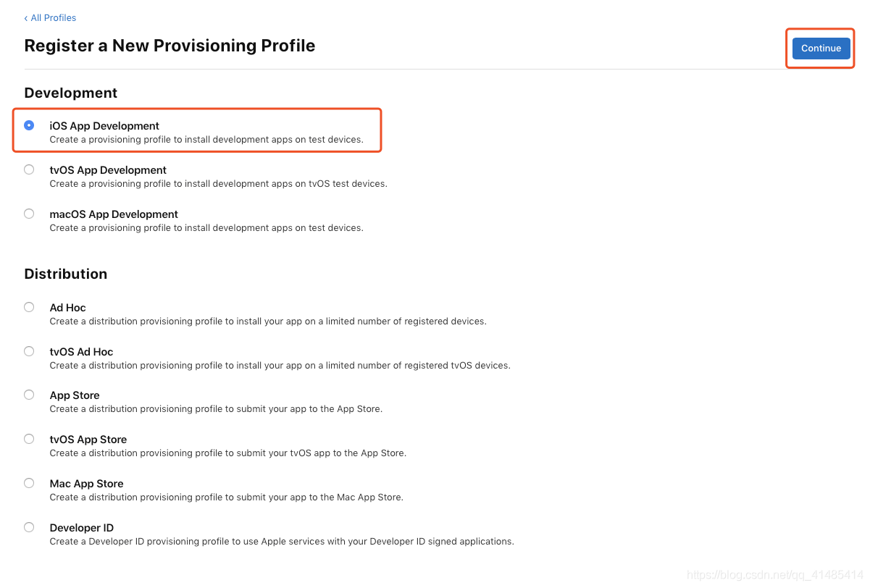Click the Mac App Store label text
Screen dimensions: 870x588
[x=86, y=484]
